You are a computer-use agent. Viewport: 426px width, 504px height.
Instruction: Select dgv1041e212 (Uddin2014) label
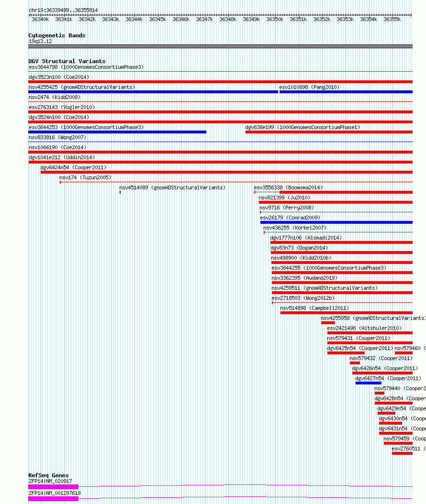point(62,157)
